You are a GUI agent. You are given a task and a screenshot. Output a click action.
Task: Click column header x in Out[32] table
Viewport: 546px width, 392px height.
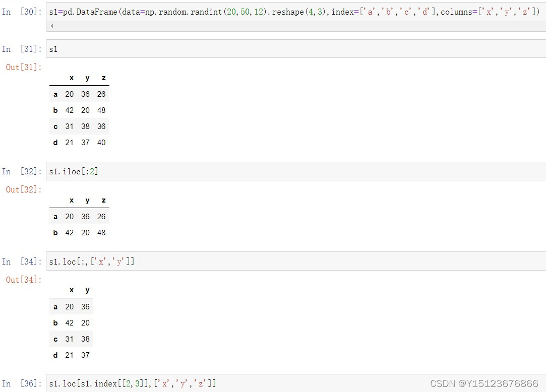click(72, 201)
